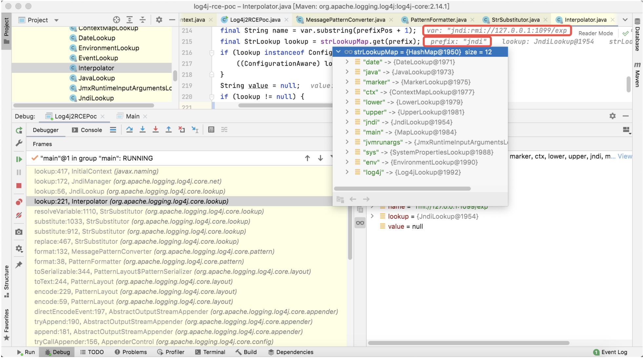Open the Terminal tool window
The height and width of the screenshot is (359, 644).
point(210,352)
